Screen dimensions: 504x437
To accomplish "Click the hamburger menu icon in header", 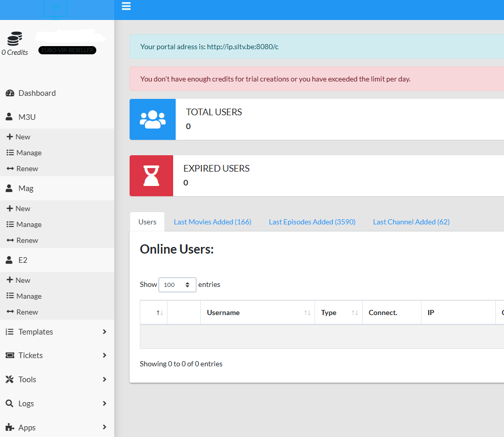I will point(126,6).
